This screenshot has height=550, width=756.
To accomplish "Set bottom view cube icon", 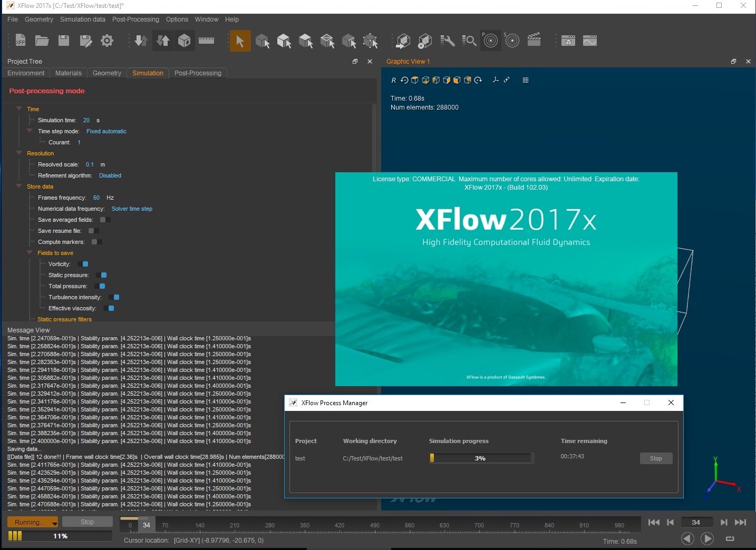I will coord(425,80).
